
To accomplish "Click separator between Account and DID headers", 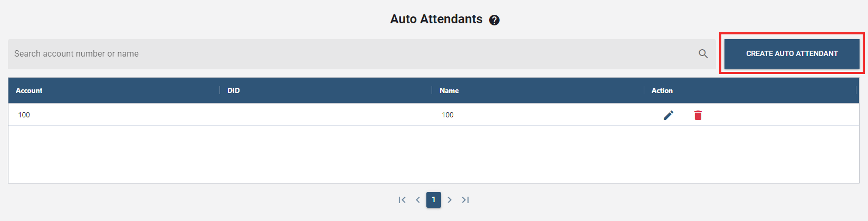I will [x=220, y=90].
